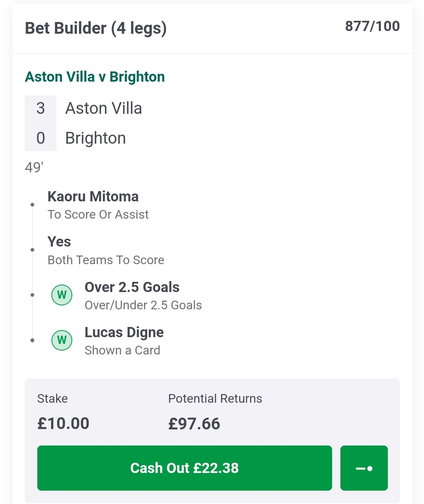Select the Bet Builder (4 legs) header
This screenshot has width=424, height=504.
click(x=96, y=28)
